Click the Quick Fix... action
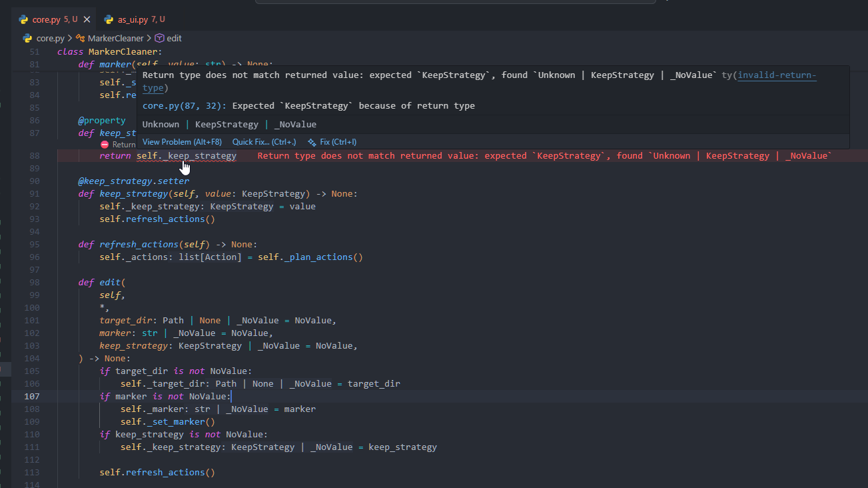 pyautogui.click(x=264, y=142)
